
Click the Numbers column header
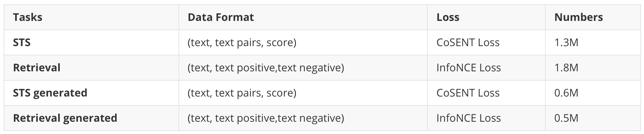coord(578,17)
